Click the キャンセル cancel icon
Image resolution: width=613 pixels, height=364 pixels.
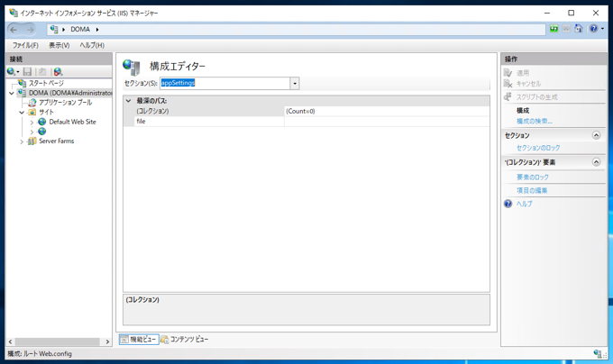click(508, 83)
